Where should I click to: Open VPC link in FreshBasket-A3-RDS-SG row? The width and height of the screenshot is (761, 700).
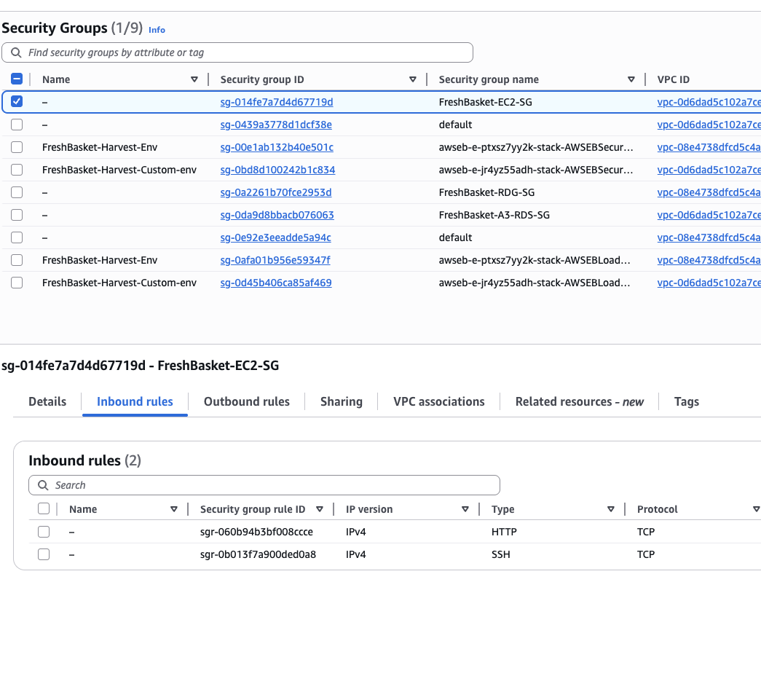click(709, 215)
